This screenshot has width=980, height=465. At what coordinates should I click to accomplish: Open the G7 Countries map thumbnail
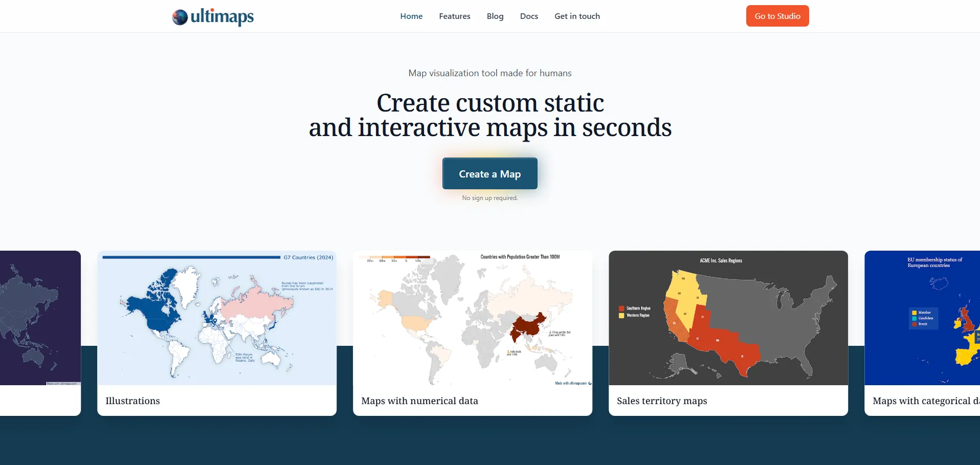point(217,318)
